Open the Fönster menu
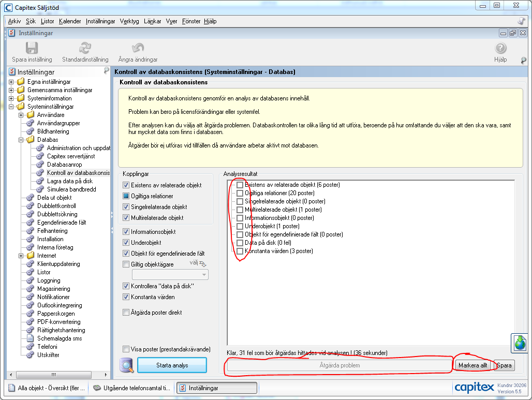532x400 pixels. click(191, 21)
